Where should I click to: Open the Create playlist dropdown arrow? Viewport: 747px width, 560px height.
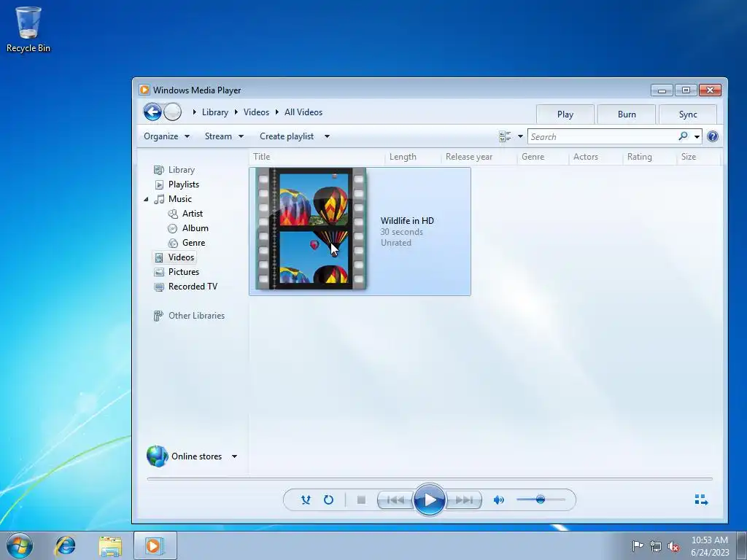pyautogui.click(x=327, y=136)
